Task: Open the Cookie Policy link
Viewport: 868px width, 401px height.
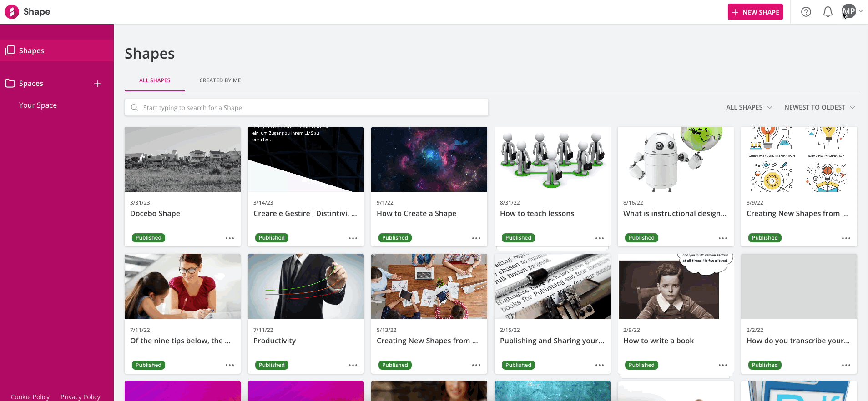Action: click(30, 396)
